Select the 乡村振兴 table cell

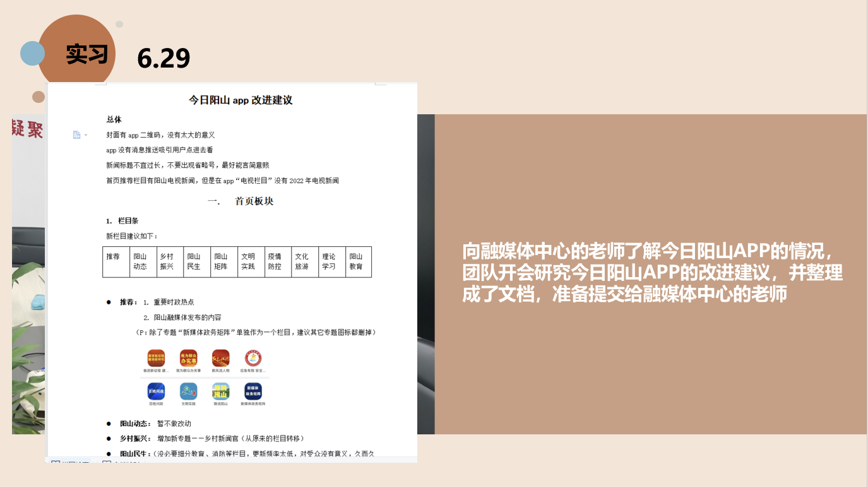(x=170, y=261)
